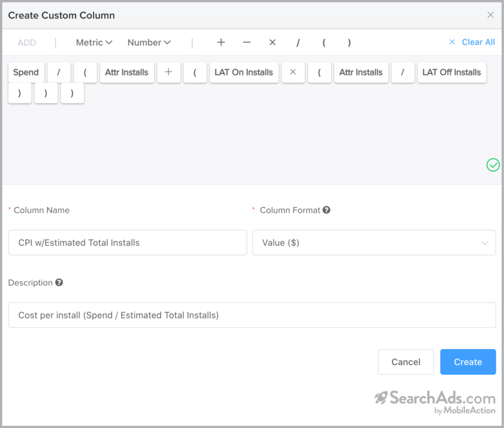
Task: Click the Description text field
Action: click(252, 315)
